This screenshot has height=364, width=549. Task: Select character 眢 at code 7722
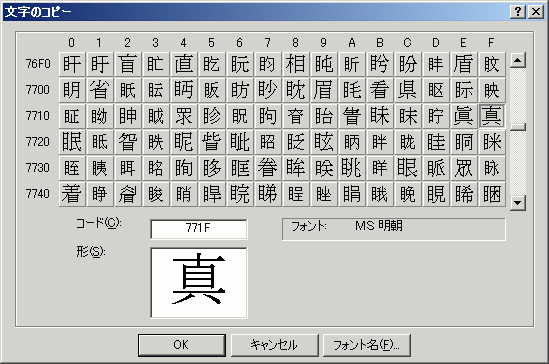tap(128, 142)
